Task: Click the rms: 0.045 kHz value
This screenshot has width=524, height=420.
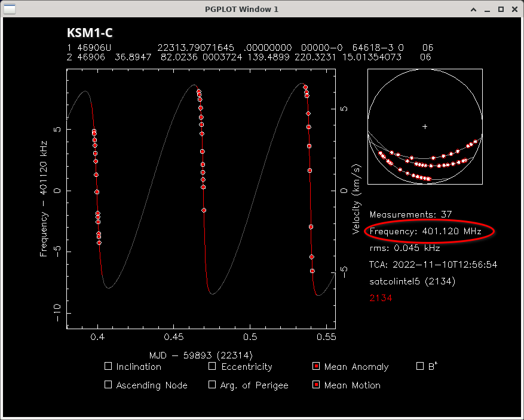Action: click(405, 248)
